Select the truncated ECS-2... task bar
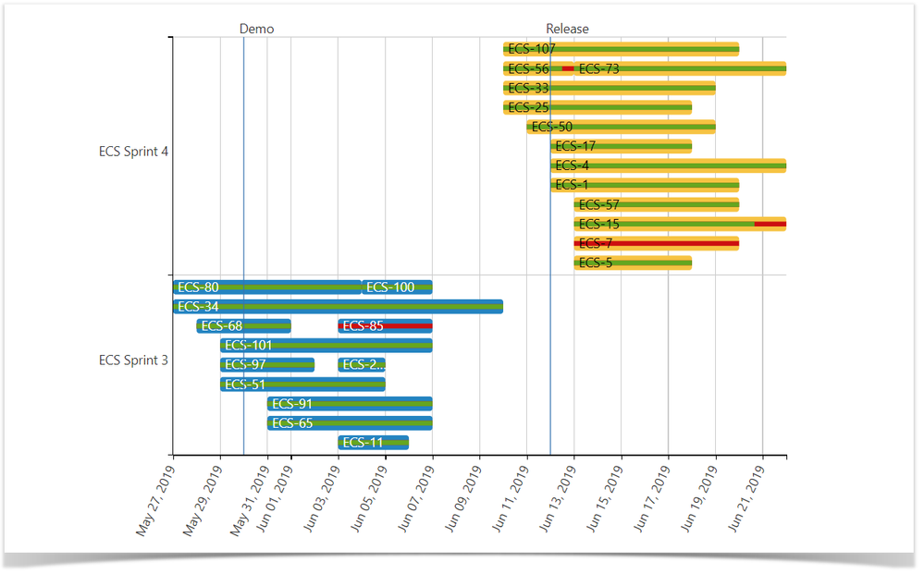The height and width of the screenshot is (574, 924). click(x=363, y=364)
